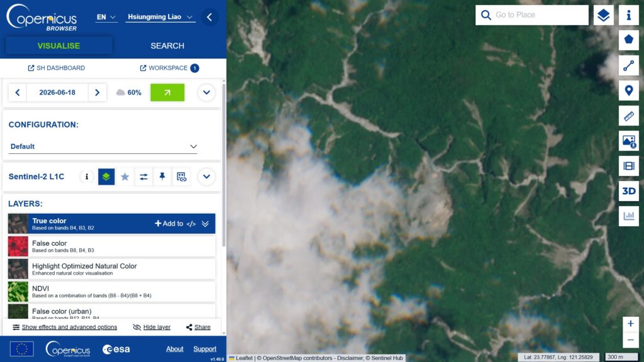Open the code editor for True color
644x362 pixels.
tap(191, 224)
